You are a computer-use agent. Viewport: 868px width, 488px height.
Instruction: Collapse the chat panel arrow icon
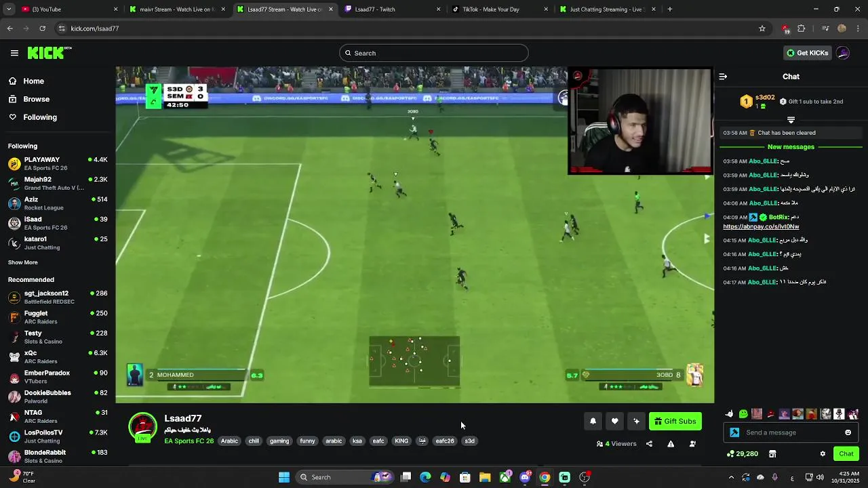(723, 77)
